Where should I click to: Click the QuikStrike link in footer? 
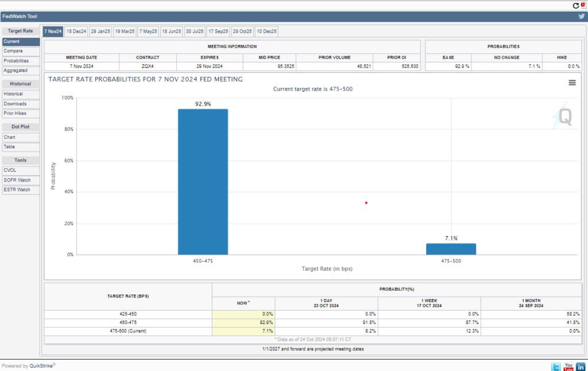pos(41,366)
